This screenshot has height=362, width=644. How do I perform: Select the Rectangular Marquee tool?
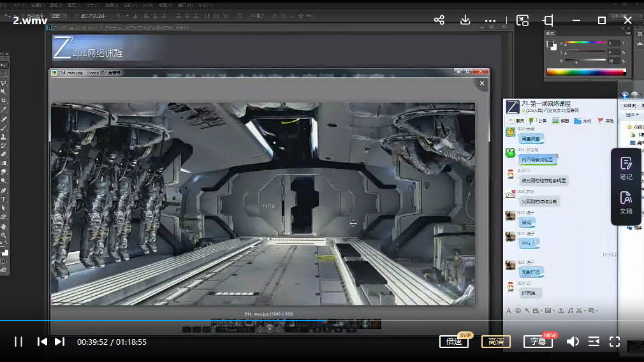4,74
